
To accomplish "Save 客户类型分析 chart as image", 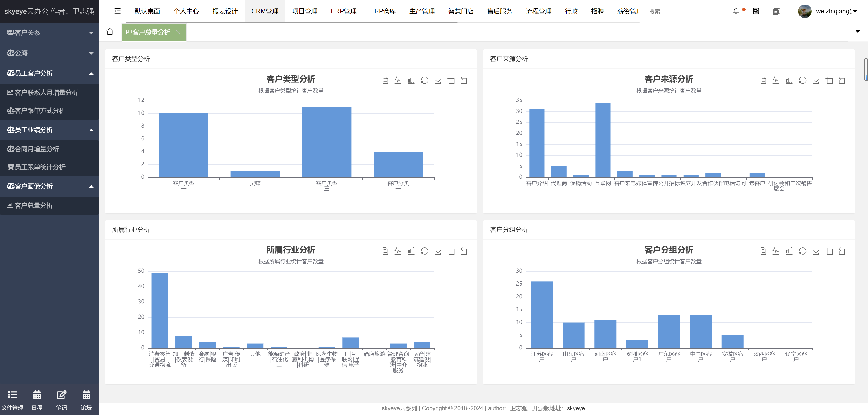I will pos(438,80).
